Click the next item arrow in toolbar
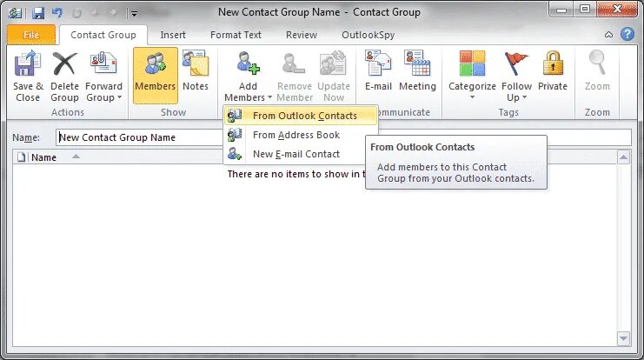Screen dimensions: 644x360 113,13
